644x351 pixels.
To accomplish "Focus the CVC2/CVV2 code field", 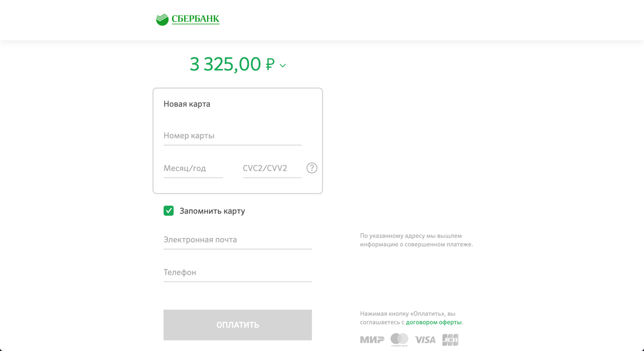I will click(272, 168).
